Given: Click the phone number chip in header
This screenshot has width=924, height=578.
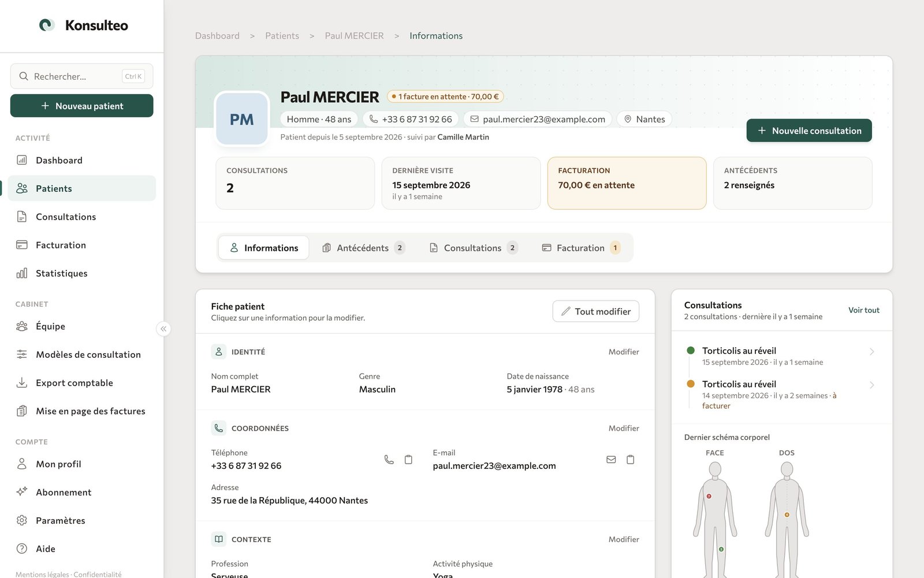Looking at the screenshot, I should pos(411,119).
